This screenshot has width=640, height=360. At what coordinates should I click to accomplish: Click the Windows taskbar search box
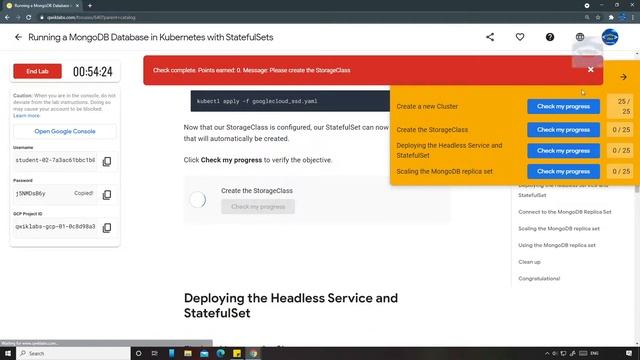(73, 353)
